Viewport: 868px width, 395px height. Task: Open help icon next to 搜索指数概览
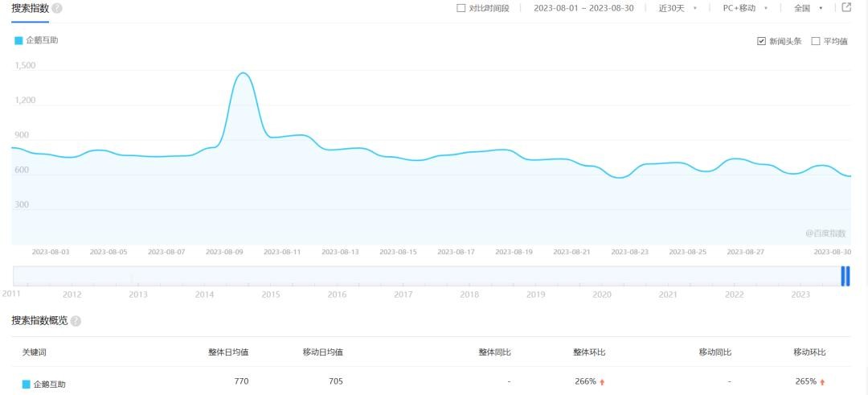click(x=76, y=321)
